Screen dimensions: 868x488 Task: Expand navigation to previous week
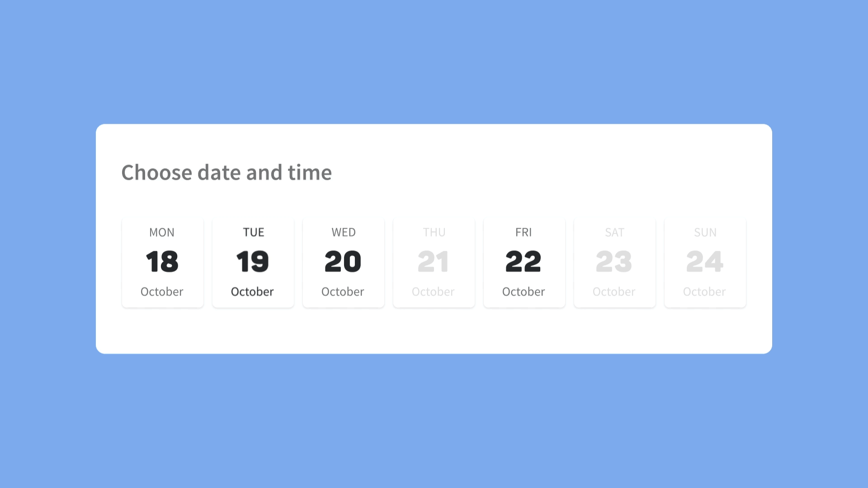109,261
